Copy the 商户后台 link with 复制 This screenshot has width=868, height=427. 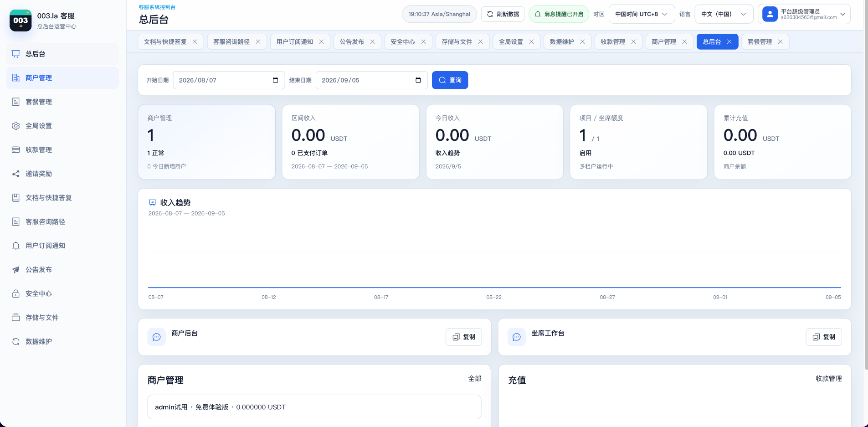464,337
